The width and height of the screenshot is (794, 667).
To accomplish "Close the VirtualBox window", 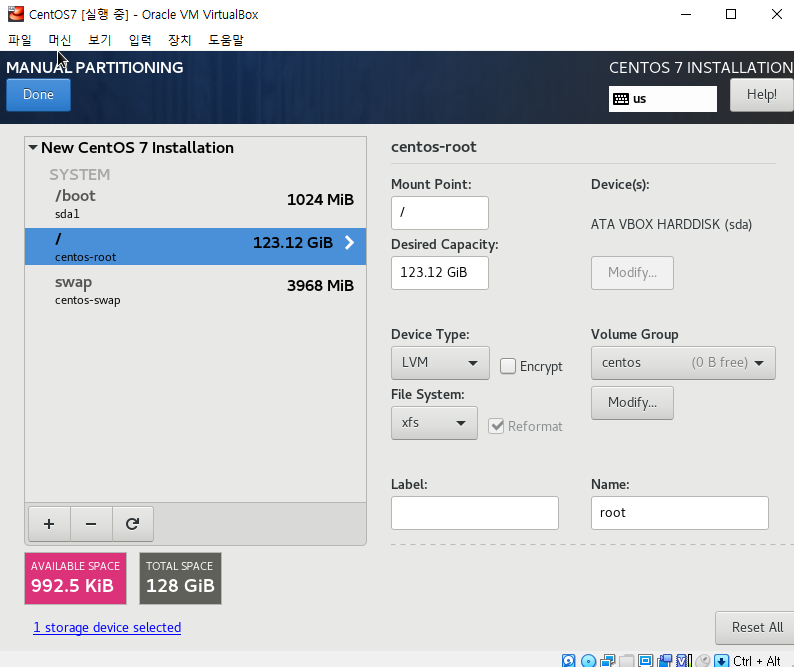I will click(x=776, y=14).
